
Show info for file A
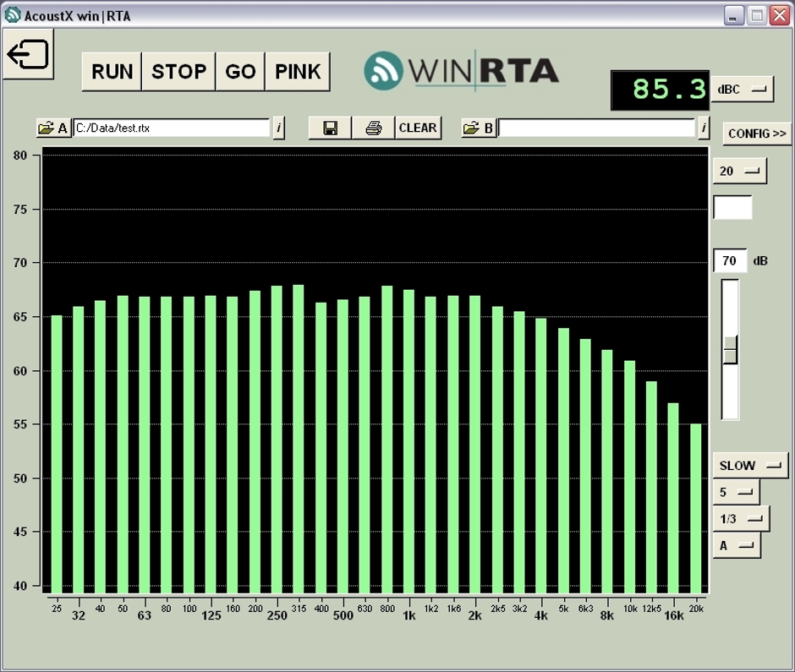(278, 128)
